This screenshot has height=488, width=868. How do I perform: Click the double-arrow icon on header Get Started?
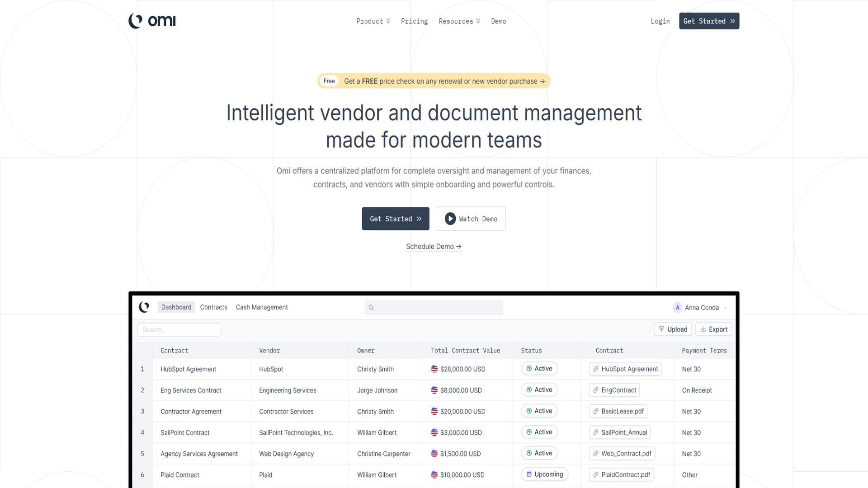pos(732,21)
